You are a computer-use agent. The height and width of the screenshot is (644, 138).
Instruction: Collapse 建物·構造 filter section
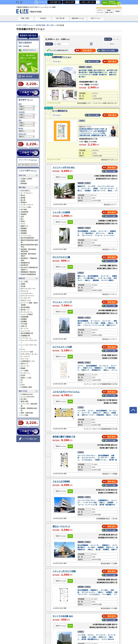pos(28,187)
